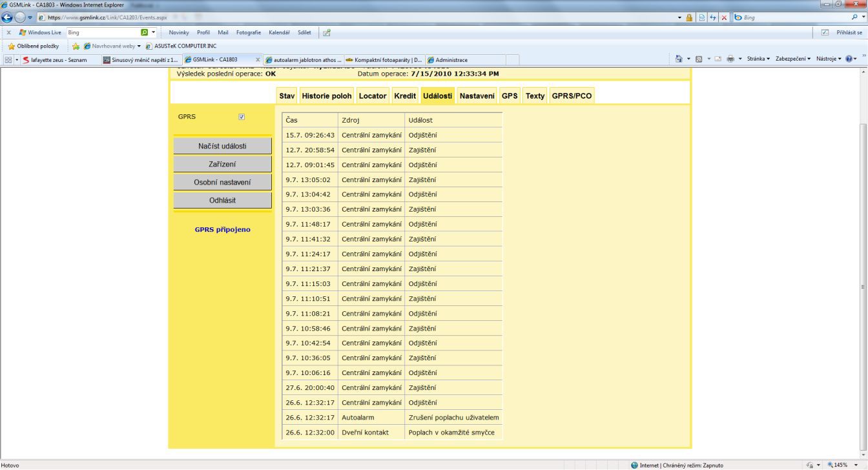Image resolution: width=868 pixels, height=470 pixels.
Task: Switch to the autoalarm jablotron athos tab
Action: (x=303, y=60)
